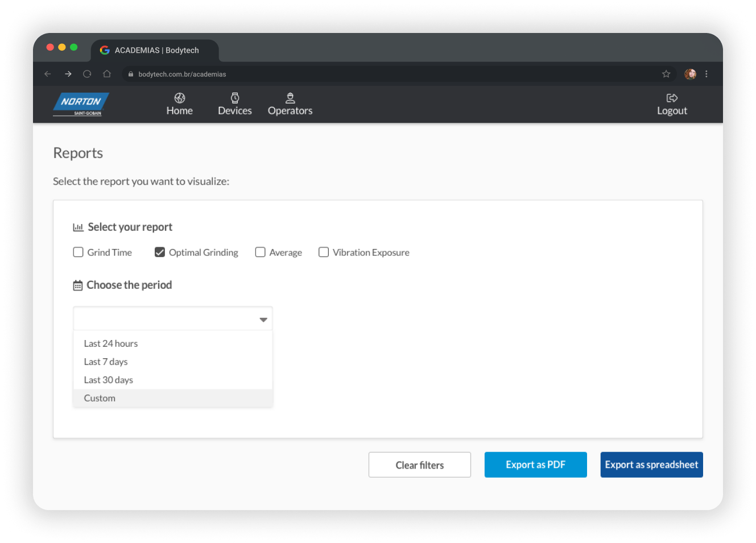Click the calendar period icon
756x543 pixels.
(78, 285)
